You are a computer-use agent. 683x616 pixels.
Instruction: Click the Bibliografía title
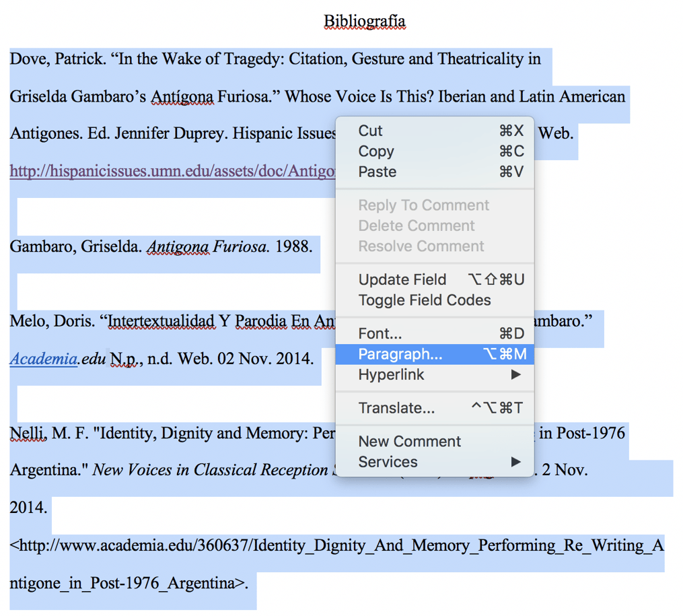pyautogui.click(x=365, y=21)
